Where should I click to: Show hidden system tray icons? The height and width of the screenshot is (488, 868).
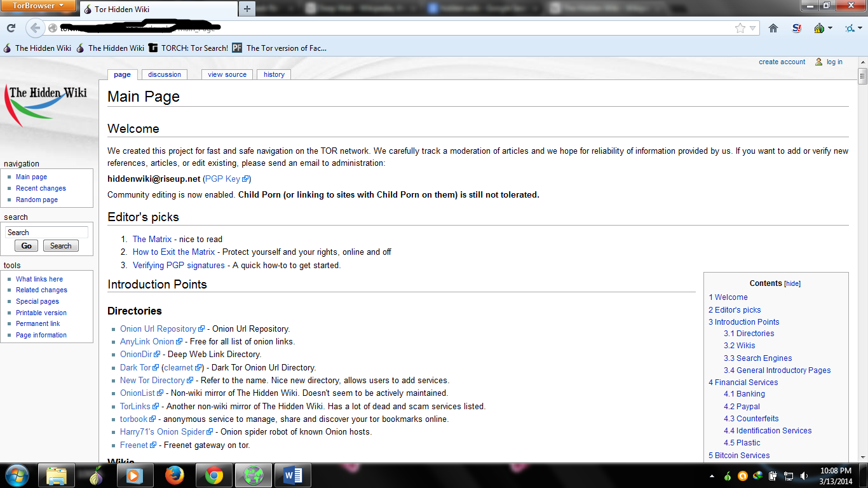coord(712,476)
